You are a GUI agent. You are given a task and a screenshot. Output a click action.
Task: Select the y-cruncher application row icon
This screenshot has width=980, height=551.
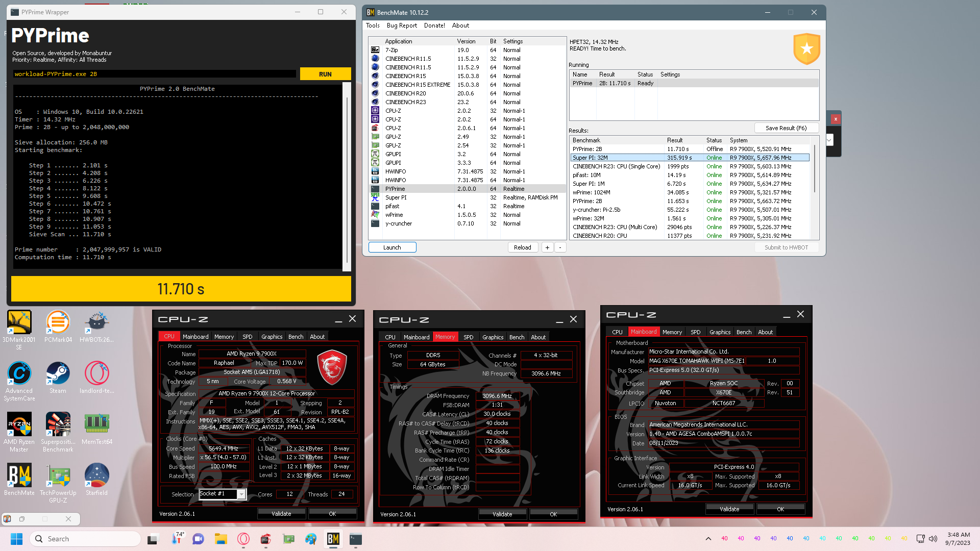pos(375,223)
